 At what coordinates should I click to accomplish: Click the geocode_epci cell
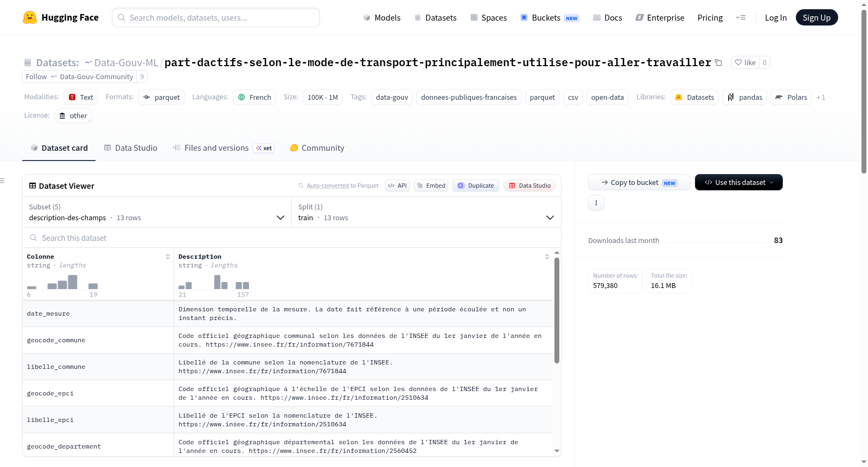(98, 393)
